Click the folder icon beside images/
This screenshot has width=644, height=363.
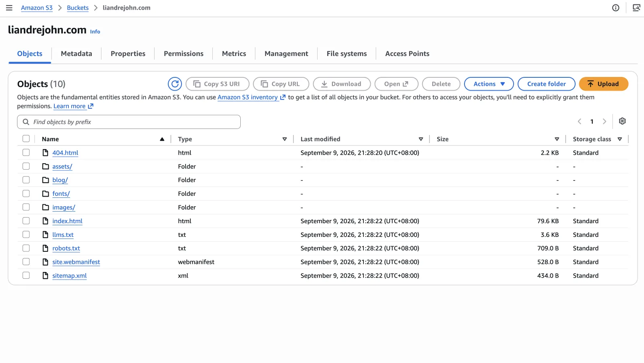pos(45,207)
